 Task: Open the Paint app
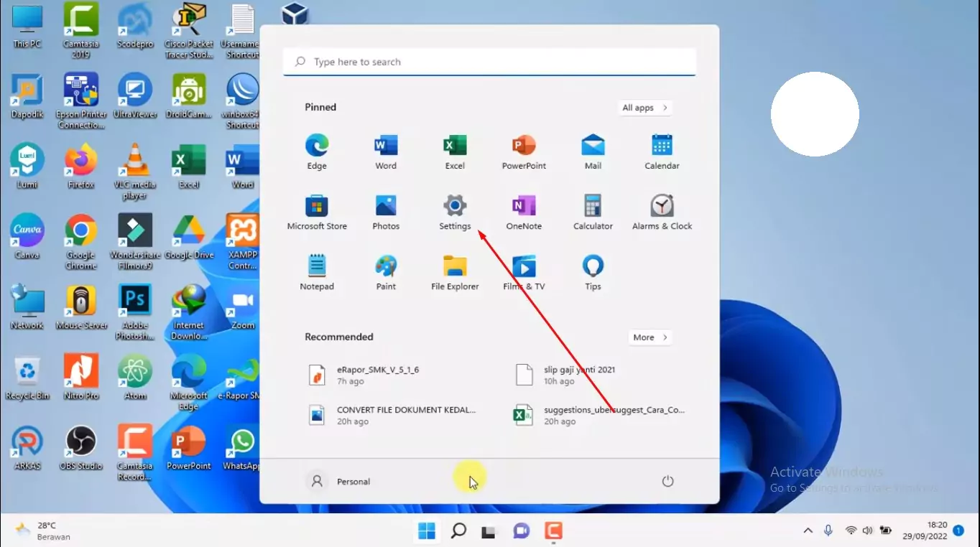[386, 273]
